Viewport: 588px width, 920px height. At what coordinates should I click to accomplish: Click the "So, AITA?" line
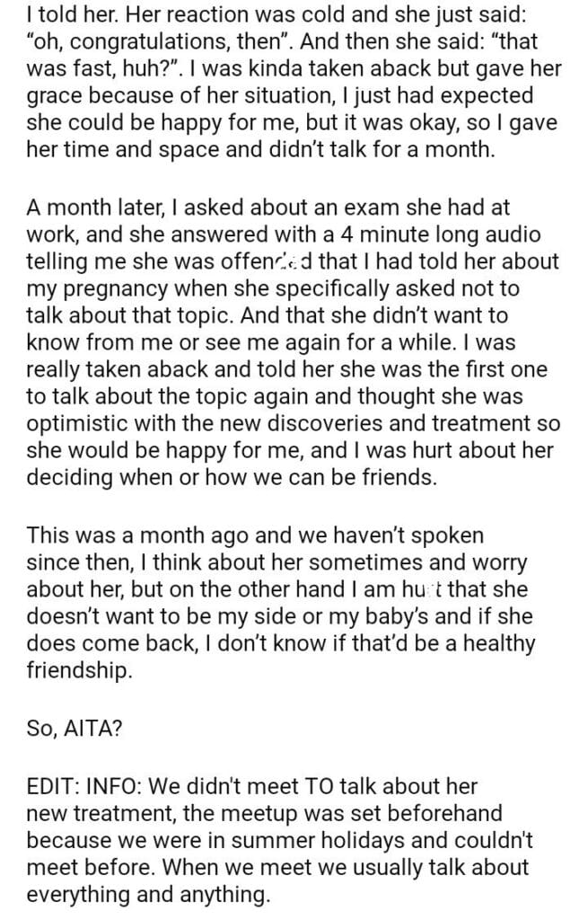pyautogui.click(x=75, y=729)
